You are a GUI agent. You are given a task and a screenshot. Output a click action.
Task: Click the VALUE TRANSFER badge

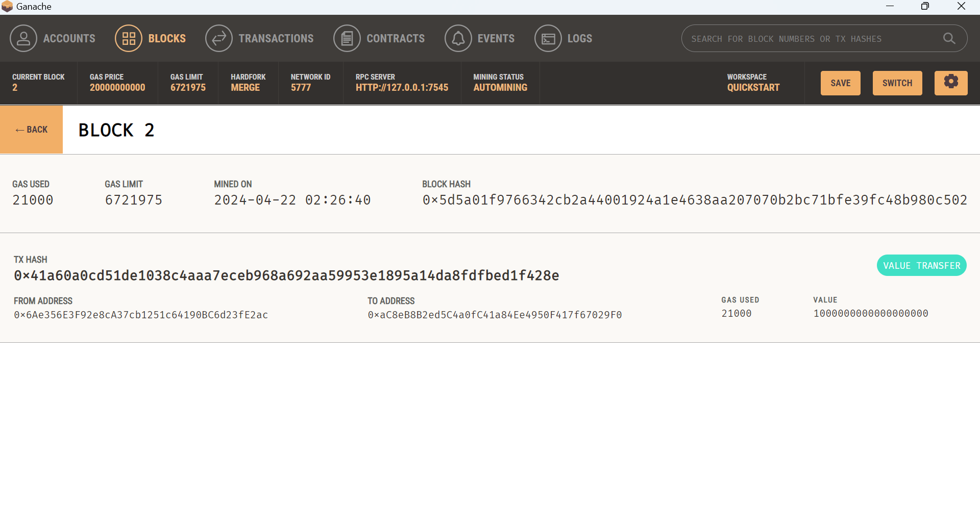[922, 265]
